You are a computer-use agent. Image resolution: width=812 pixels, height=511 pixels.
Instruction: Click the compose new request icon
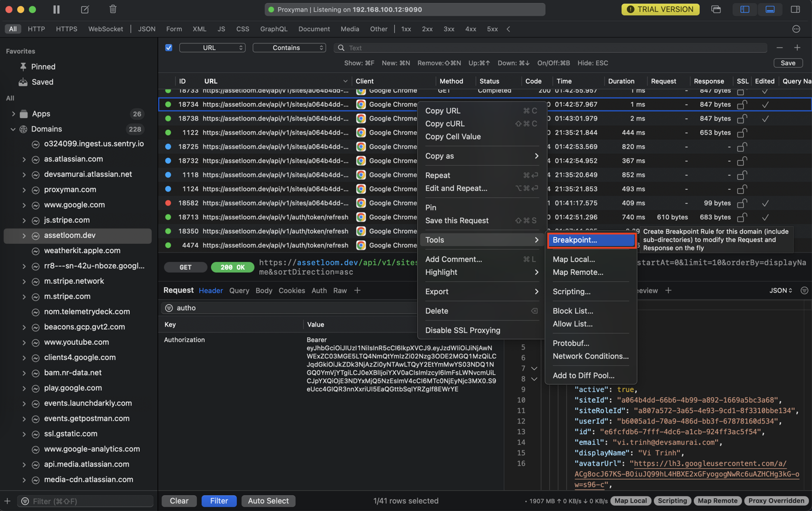[85, 9]
